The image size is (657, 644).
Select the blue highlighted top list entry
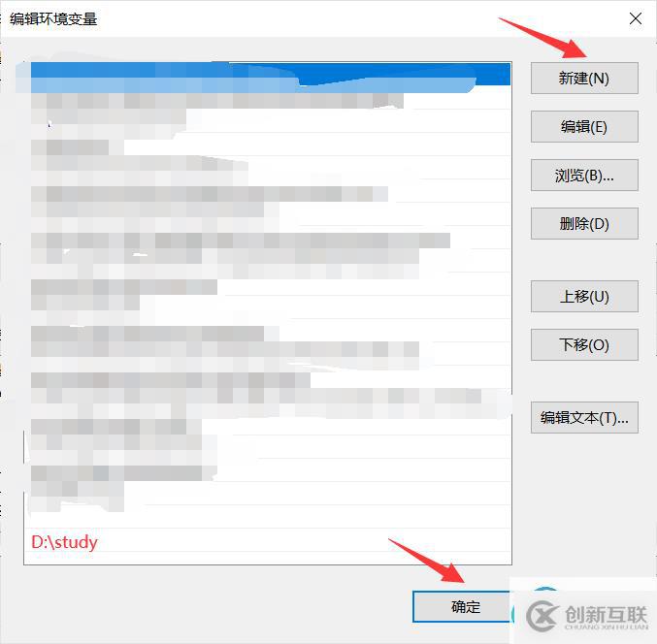(270, 78)
